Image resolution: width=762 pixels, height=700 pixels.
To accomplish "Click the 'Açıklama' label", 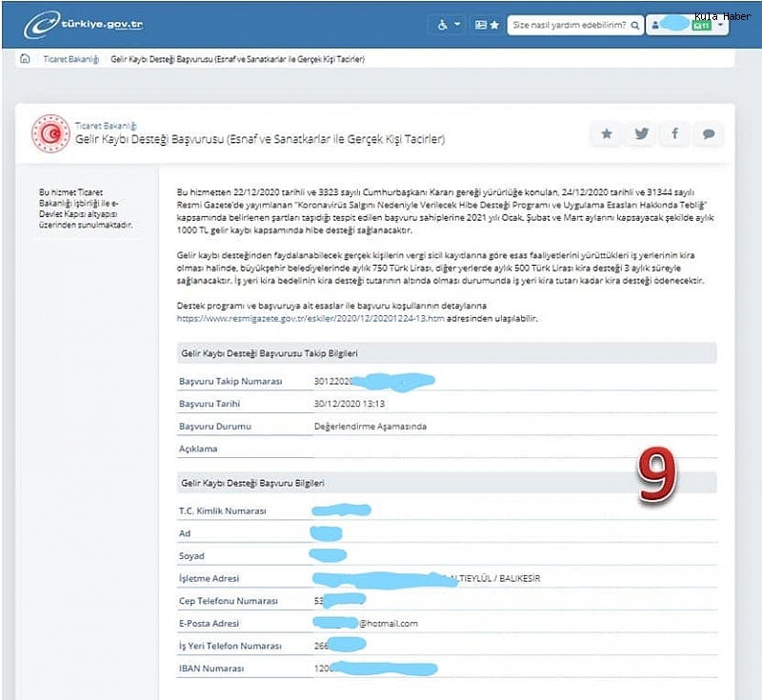I will pos(198,449).
